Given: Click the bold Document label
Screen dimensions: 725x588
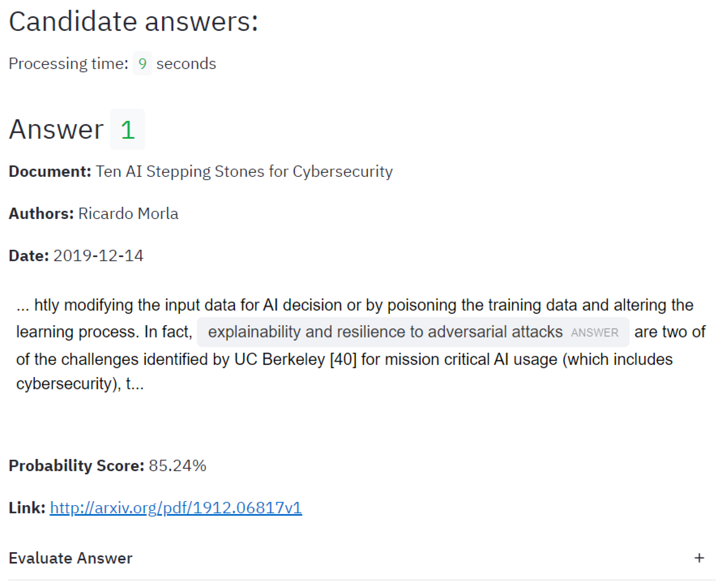Looking at the screenshot, I should coord(50,171).
